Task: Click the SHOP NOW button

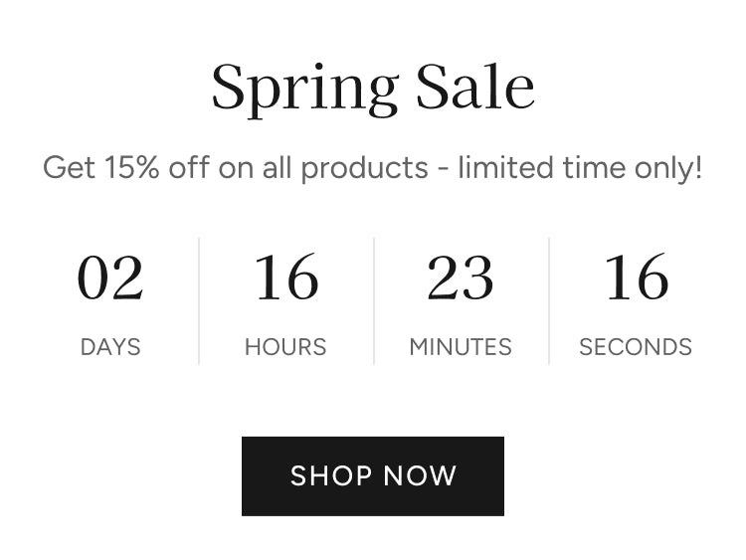Action: (x=373, y=475)
